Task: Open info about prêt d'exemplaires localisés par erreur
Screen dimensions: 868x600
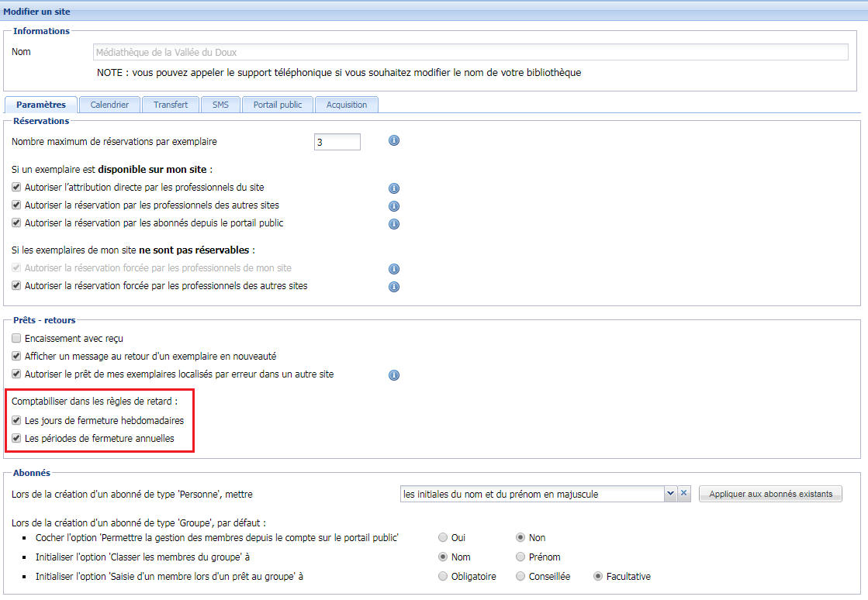Action: pos(394,375)
